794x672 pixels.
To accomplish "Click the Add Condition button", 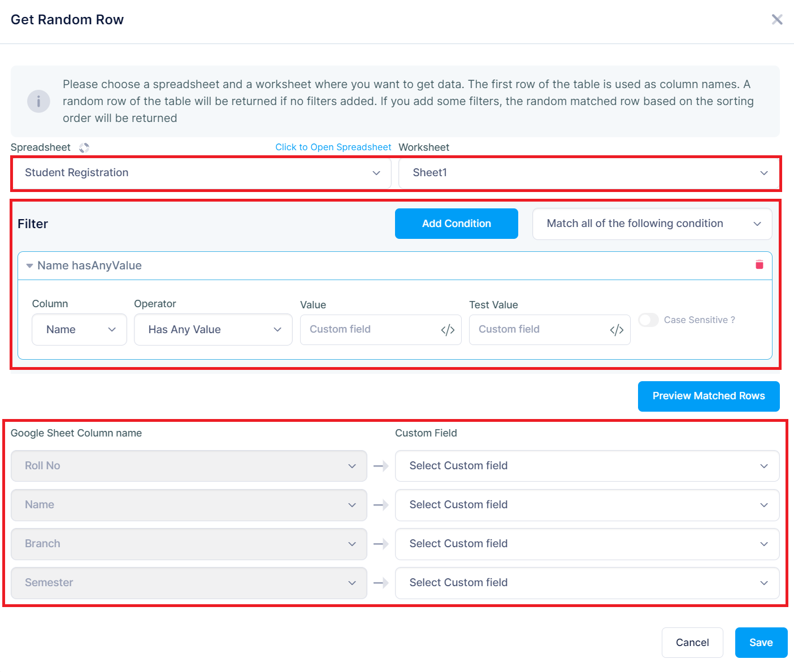I will click(457, 224).
